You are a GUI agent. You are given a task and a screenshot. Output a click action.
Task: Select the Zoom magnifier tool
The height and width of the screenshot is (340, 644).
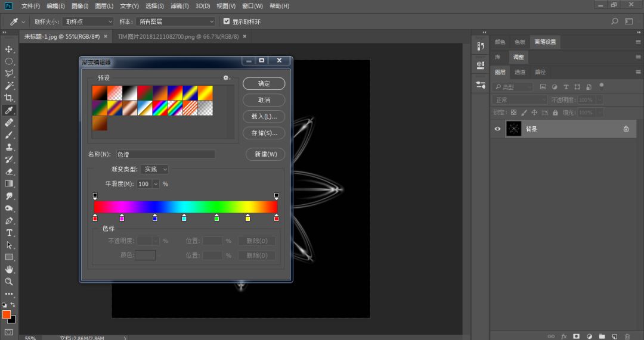pos(9,282)
